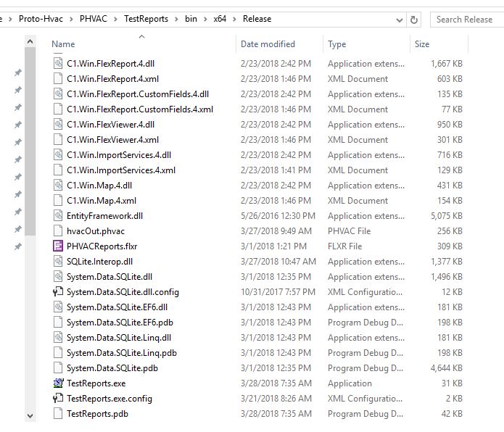Click the 4,644 KB size value

click(447, 368)
